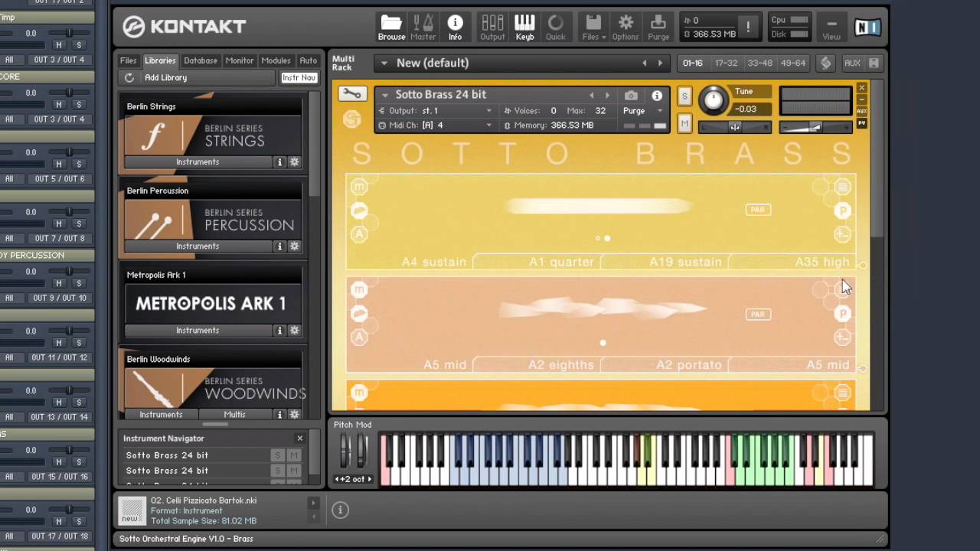Solo second Sotto Brass in Instrument Navigator
This screenshot has width=980, height=551.
(277, 471)
